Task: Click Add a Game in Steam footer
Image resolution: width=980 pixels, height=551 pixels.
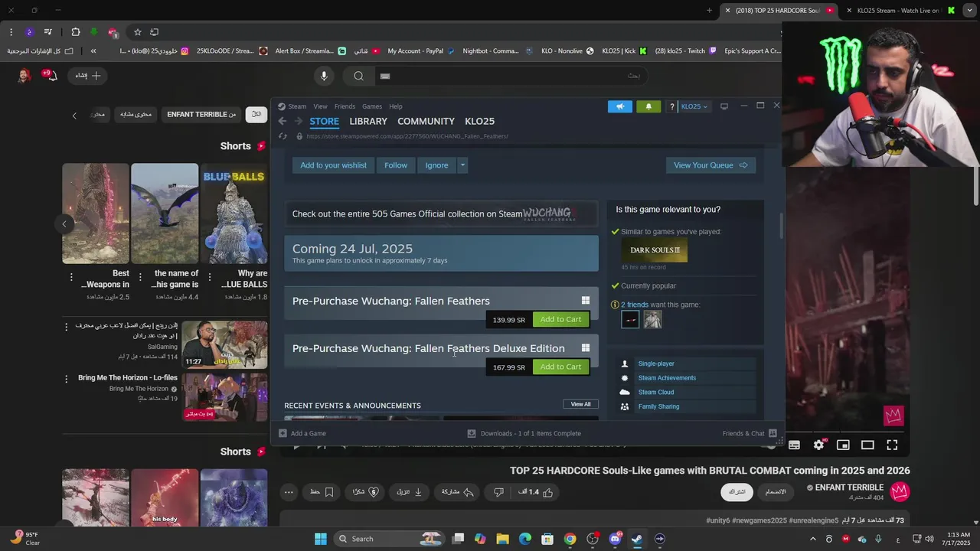Action: tap(302, 433)
